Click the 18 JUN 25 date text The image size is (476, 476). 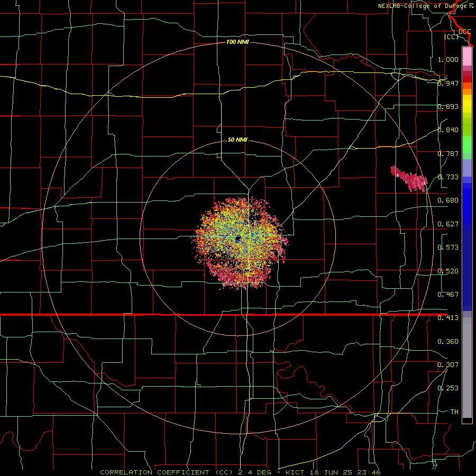point(332,472)
